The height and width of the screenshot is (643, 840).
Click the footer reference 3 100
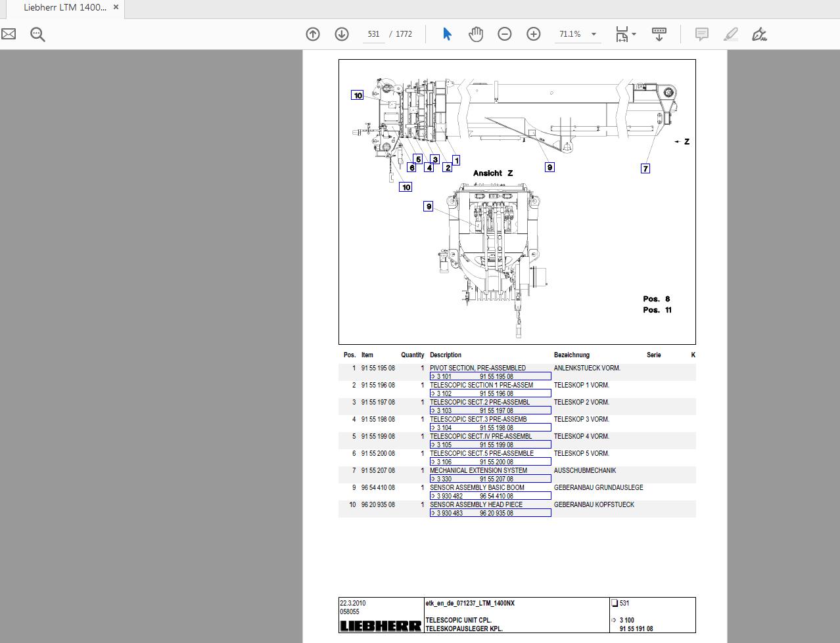[626, 620]
